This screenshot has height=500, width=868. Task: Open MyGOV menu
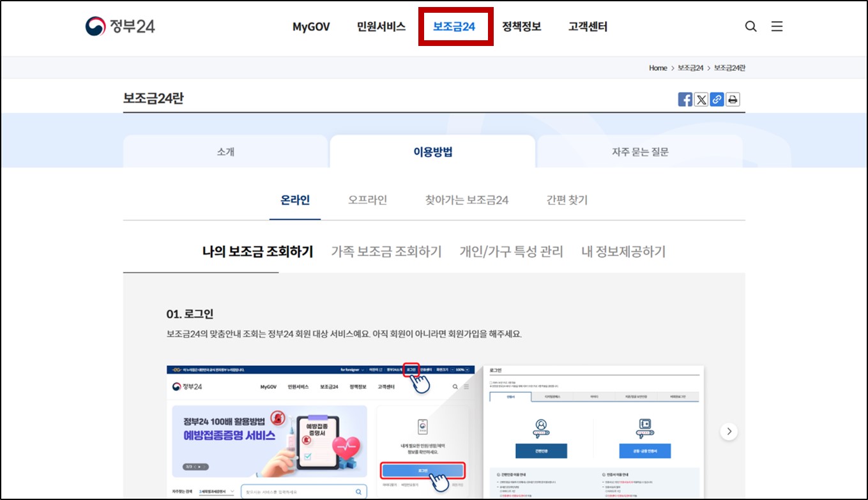pyautogui.click(x=311, y=27)
